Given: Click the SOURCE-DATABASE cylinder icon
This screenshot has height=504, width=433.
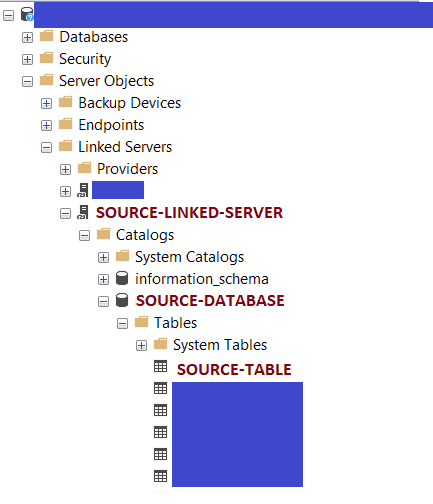Looking at the screenshot, I should (122, 300).
